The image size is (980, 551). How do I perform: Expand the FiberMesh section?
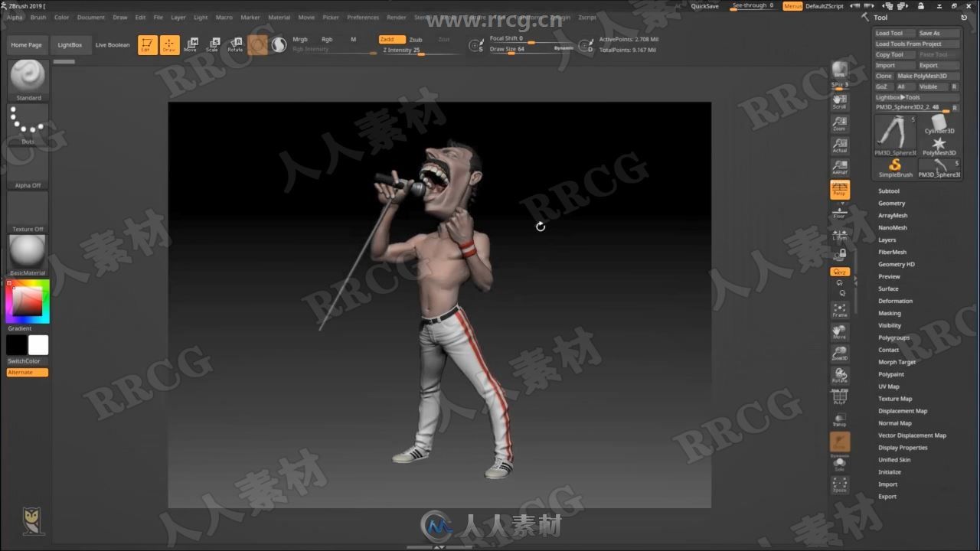tap(892, 252)
